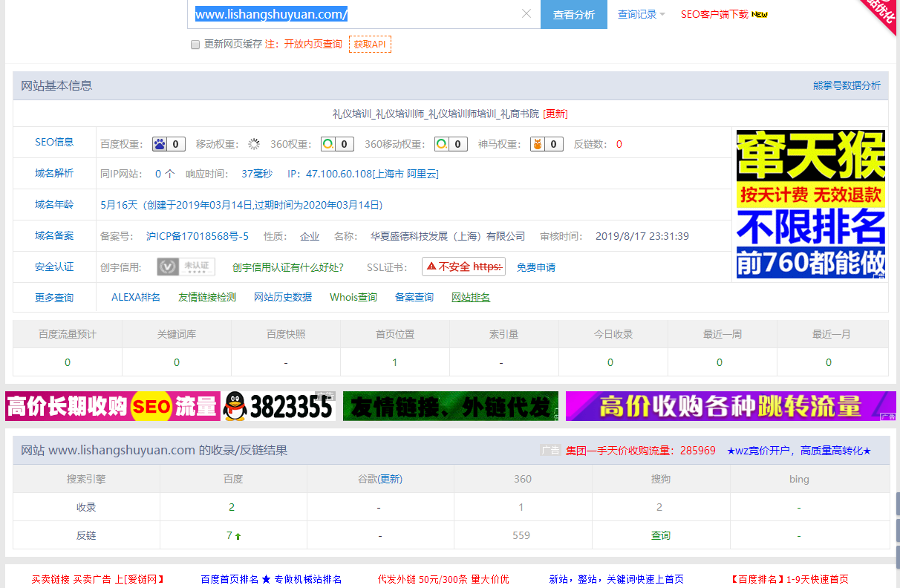Open 开放内页查询 link
900x588 pixels.
[313, 45]
